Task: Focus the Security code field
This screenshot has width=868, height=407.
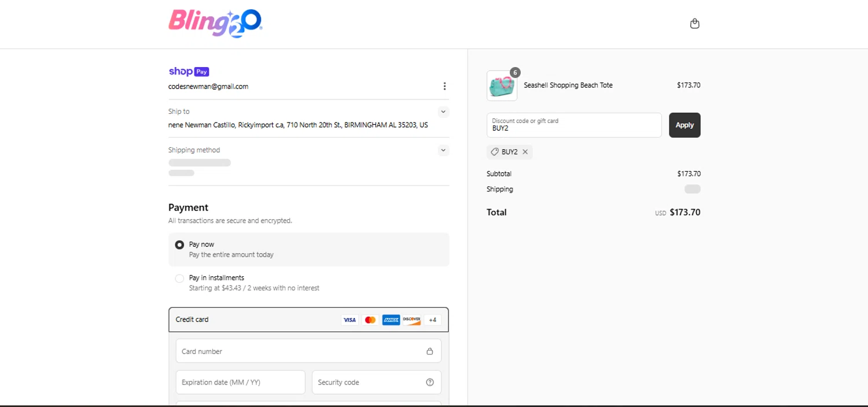Action: pos(377,382)
